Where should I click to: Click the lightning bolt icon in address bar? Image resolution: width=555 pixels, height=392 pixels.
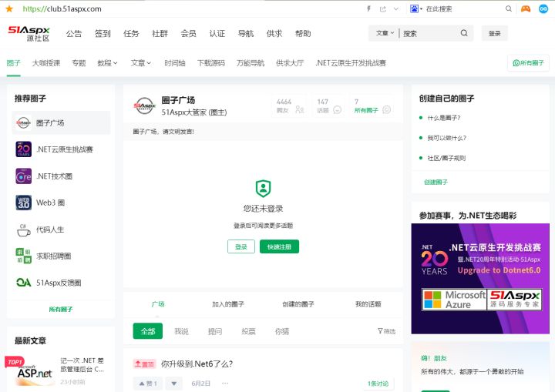pyautogui.click(x=368, y=8)
